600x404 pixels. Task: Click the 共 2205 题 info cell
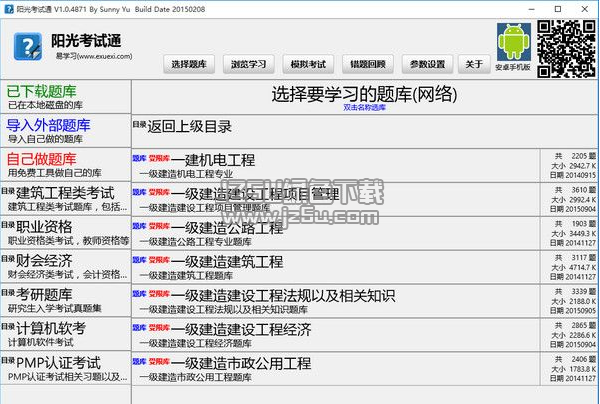(x=576, y=156)
